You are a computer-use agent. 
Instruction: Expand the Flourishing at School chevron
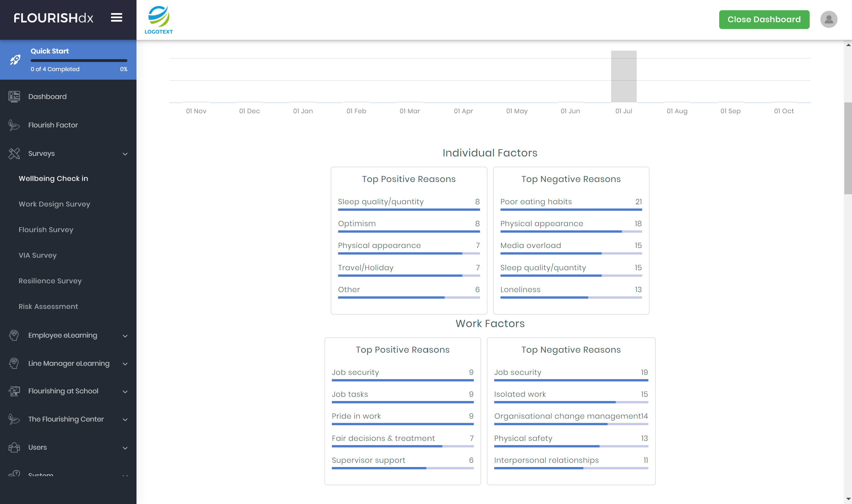pyautogui.click(x=125, y=392)
